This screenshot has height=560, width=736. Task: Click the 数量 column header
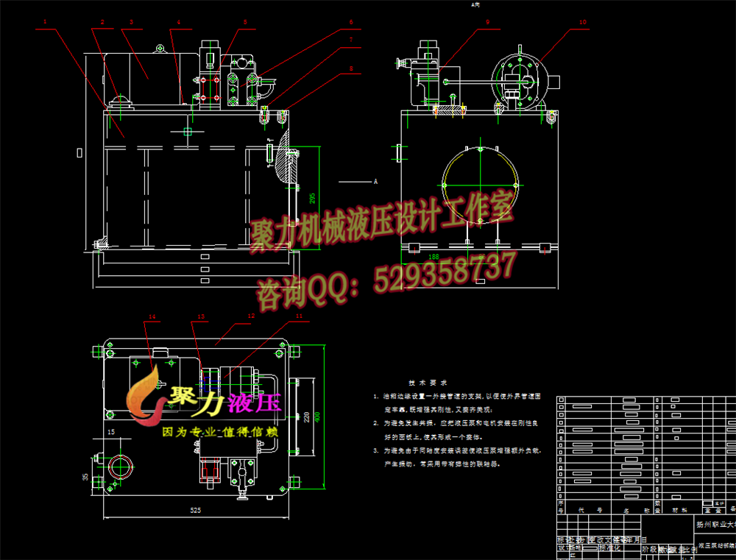(x=657, y=507)
